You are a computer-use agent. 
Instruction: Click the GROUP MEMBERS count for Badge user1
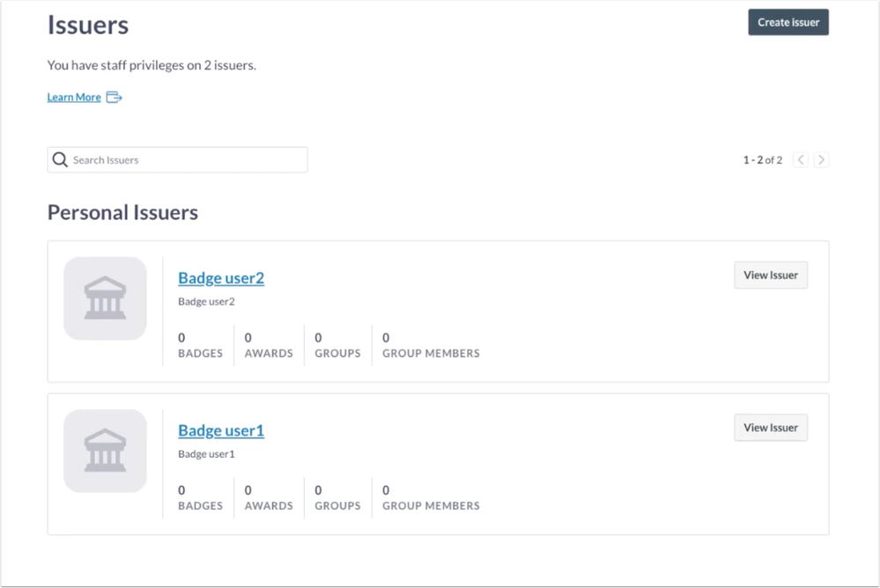click(x=430, y=497)
